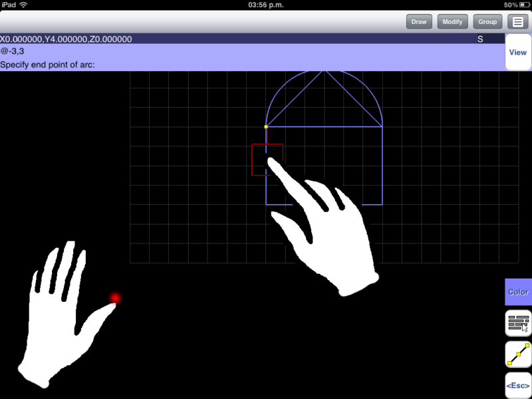
Task: Toggle snapping via yellow node on arc tool
Action: tap(517, 354)
